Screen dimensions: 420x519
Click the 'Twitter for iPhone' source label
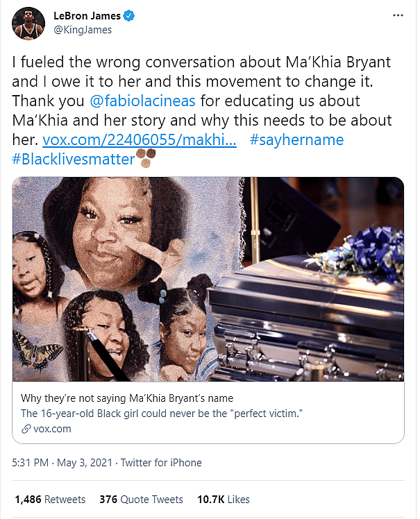coord(161,463)
